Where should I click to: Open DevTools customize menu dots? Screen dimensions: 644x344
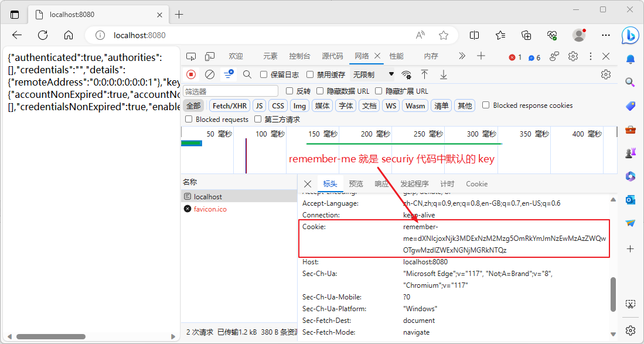point(591,56)
